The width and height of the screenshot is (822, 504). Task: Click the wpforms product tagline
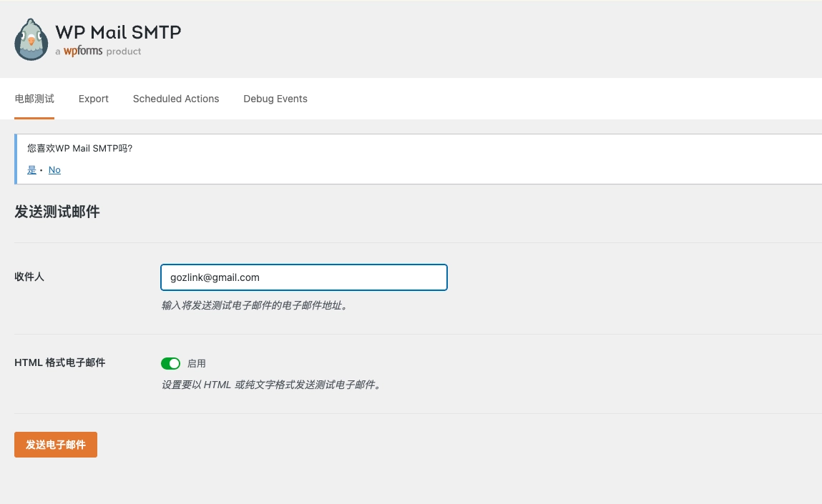98,51
